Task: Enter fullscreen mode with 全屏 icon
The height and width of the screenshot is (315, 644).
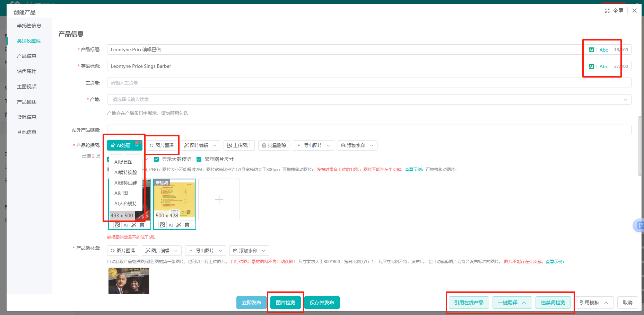Action: pyautogui.click(x=614, y=11)
